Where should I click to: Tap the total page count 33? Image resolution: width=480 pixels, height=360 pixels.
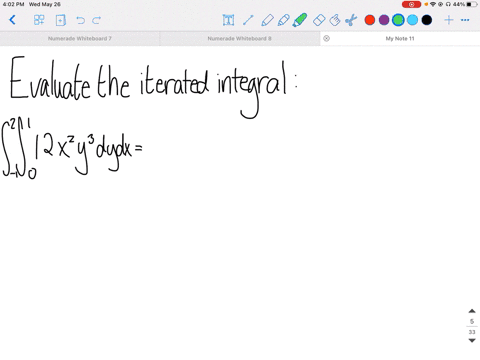coord(472,332)
